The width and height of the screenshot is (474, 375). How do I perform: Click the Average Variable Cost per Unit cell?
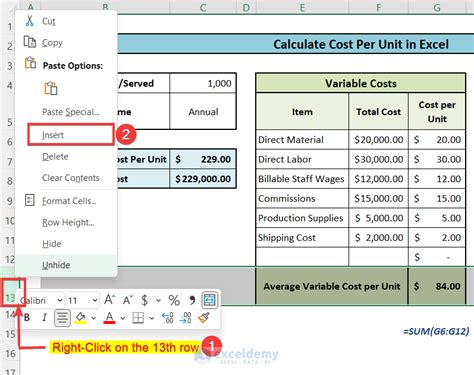click(332, 286)
